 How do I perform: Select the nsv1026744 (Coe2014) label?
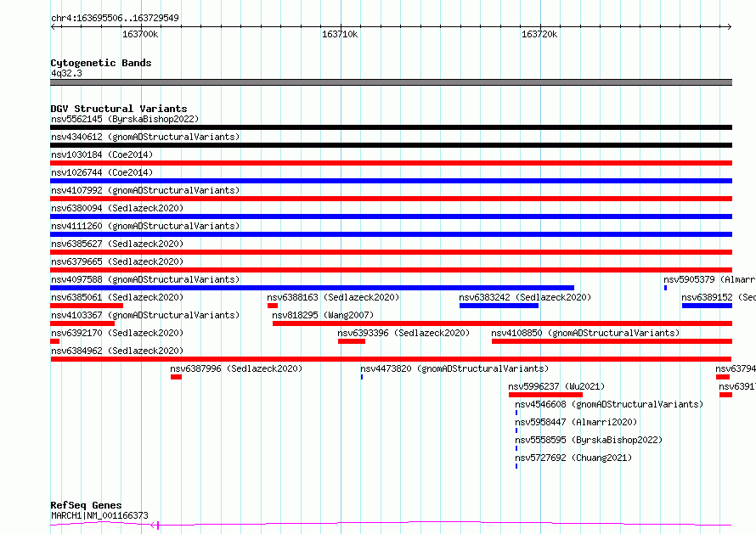point(102,172)
